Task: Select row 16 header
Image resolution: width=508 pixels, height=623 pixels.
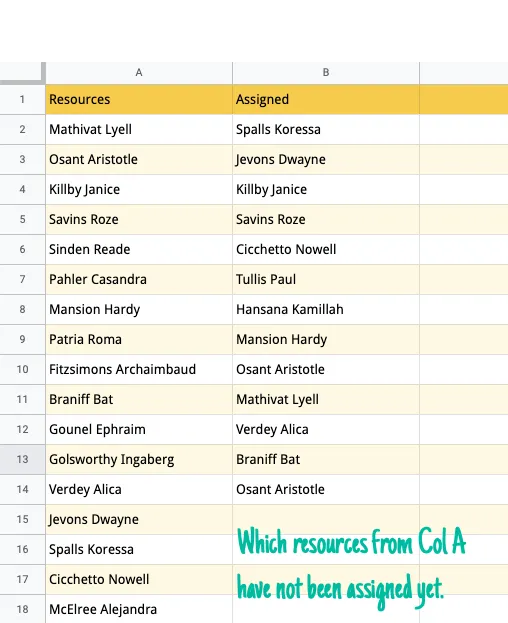Action: [23, 549]
